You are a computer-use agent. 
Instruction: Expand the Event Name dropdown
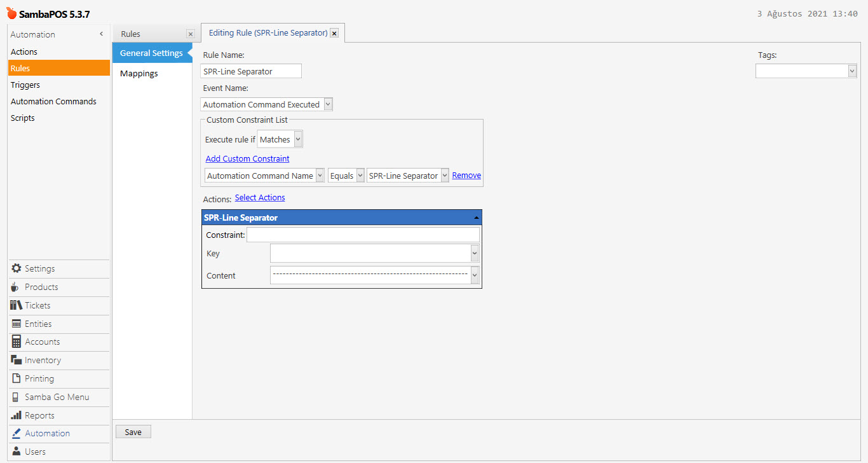(328, 104)
